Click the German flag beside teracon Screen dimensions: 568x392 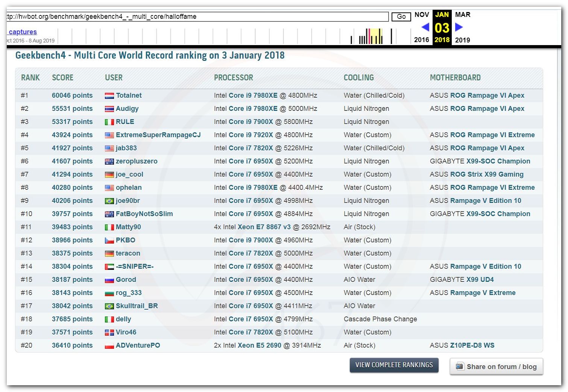(109, 254)
